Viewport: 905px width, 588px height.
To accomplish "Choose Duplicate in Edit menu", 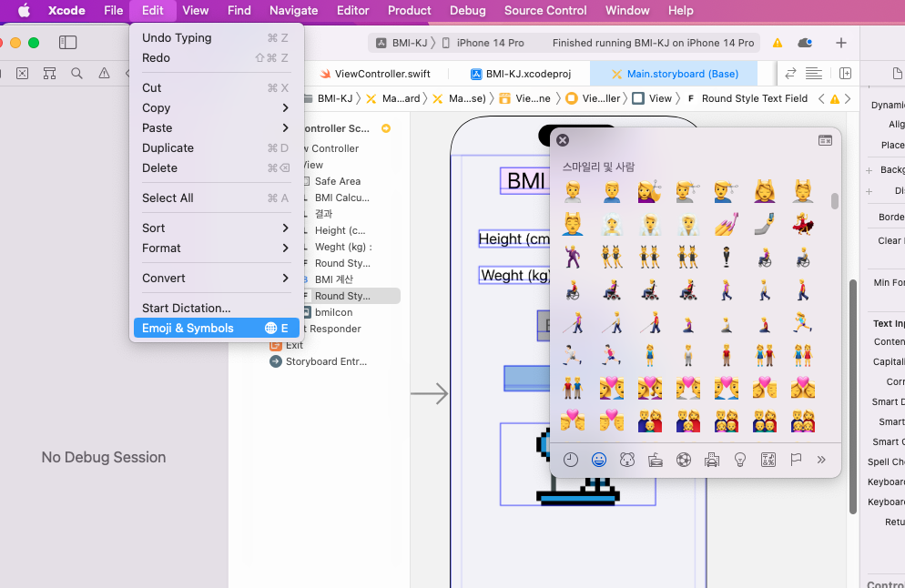I will point(217,147).
